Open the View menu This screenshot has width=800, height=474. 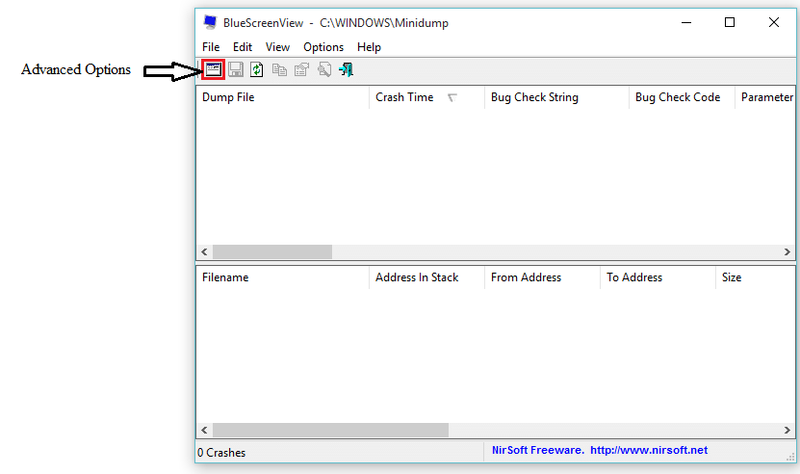[278, 47]
